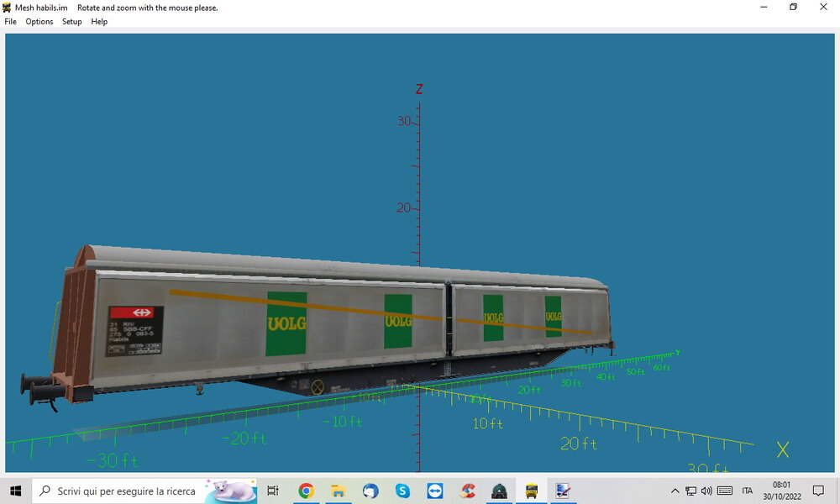
Task: Open the monitor-with-pen taskbar app
Action: pos(563,491)
